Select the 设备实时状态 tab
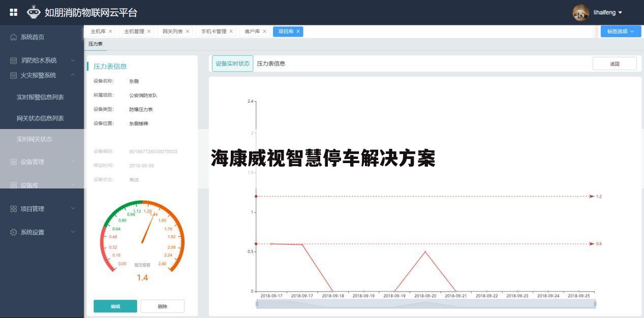This screenshot has width=644, height=318. click(232, 63)
